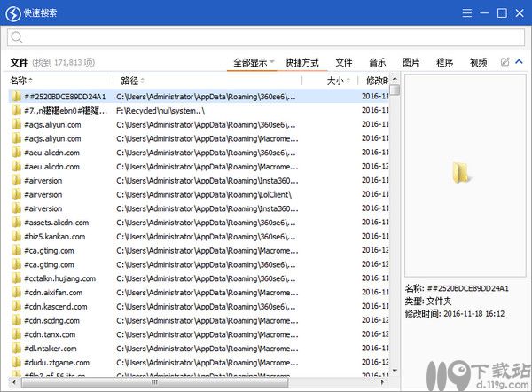Select #cdn.tanx.com folder
This screenshot has width=532, height=392.
pyautogui.click(x=50, y=334)
